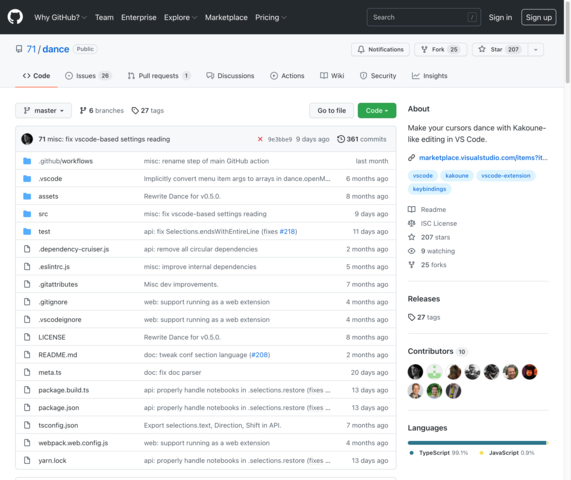Click the blue TypeScript language dot

411,453
